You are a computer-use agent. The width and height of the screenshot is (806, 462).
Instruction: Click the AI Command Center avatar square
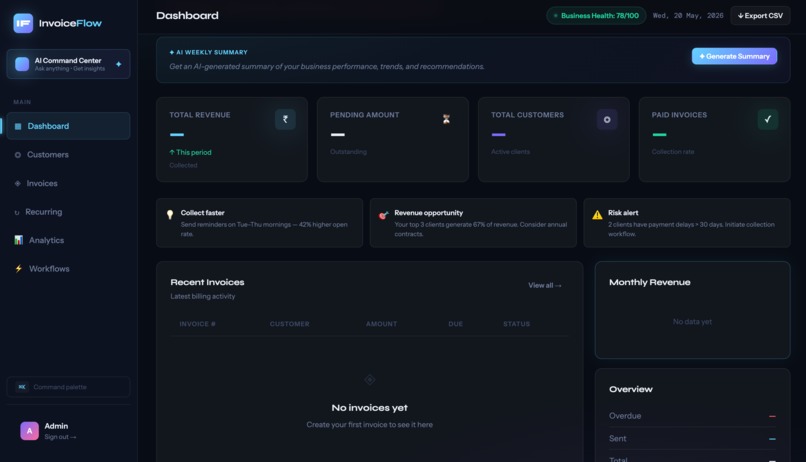[22, 64]
